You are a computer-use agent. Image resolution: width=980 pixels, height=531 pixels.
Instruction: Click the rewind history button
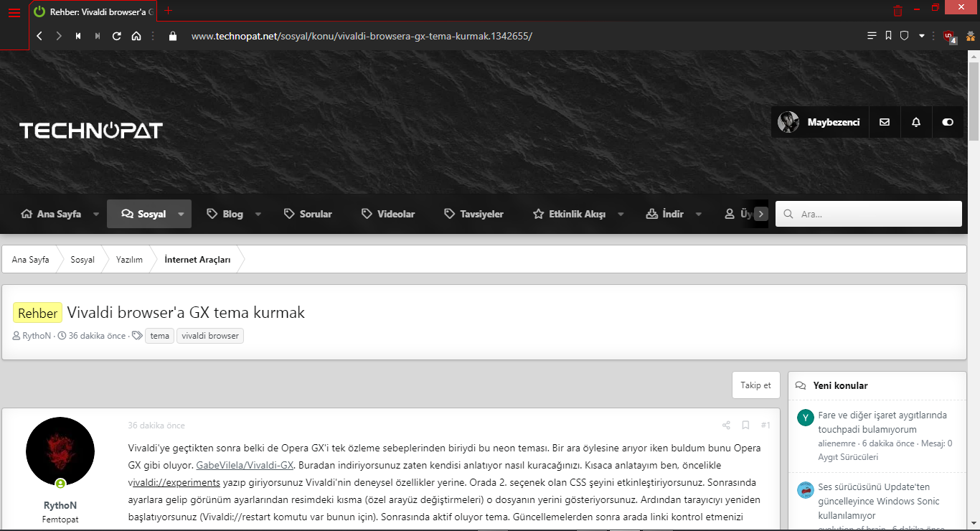point(78,36)
